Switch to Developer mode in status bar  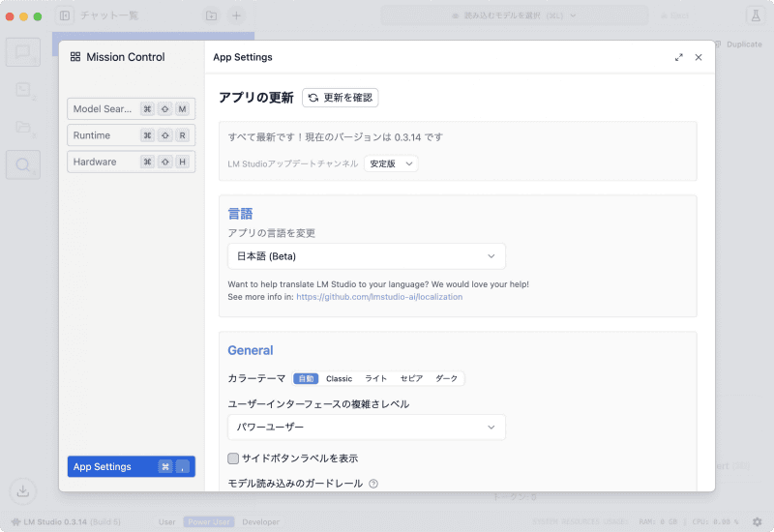(260, 521)
